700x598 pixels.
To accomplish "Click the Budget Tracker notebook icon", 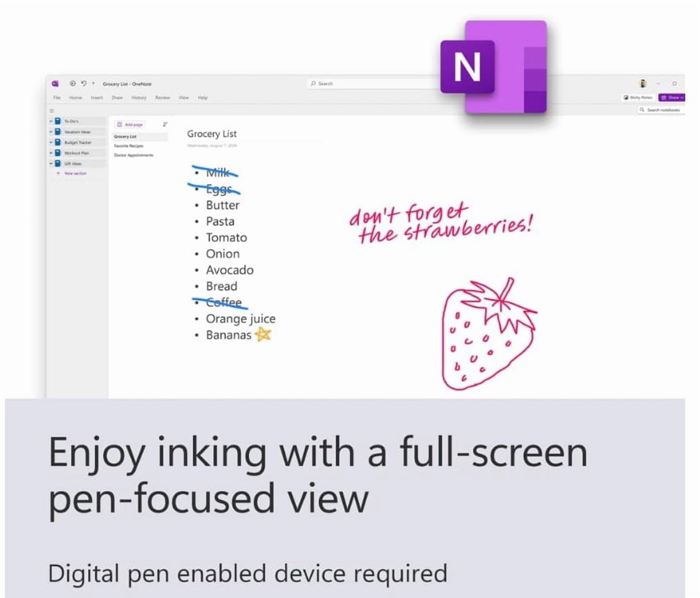I will pos(58,142).
